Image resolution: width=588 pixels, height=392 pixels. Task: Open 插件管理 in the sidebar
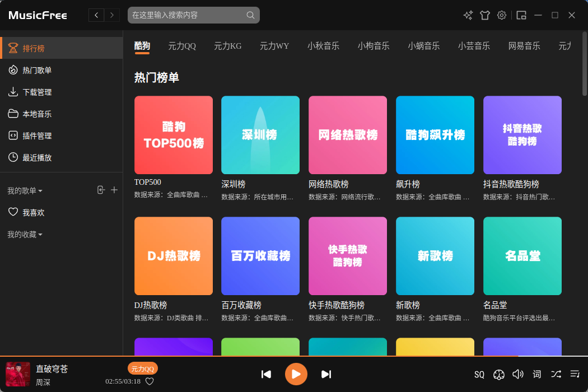tap(62, 136)
